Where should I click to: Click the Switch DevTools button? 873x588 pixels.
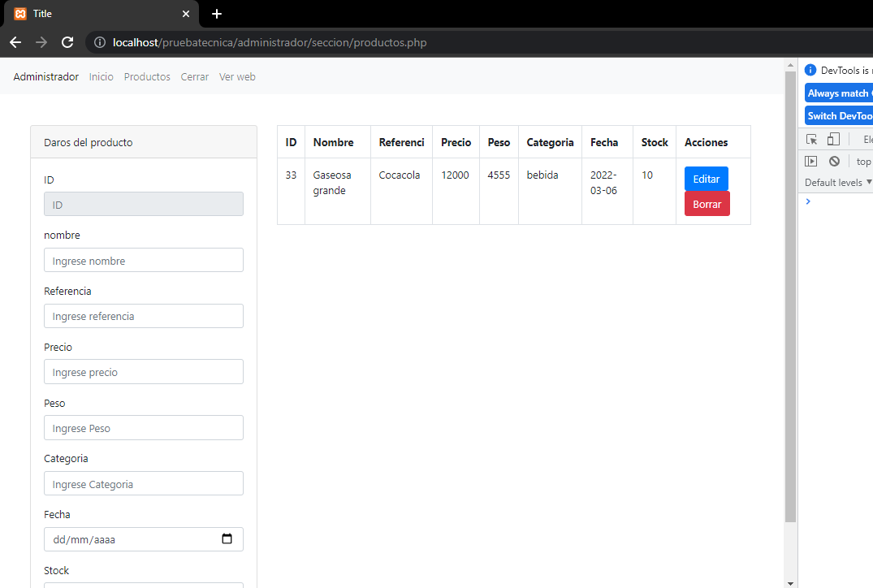pos(838,115)
